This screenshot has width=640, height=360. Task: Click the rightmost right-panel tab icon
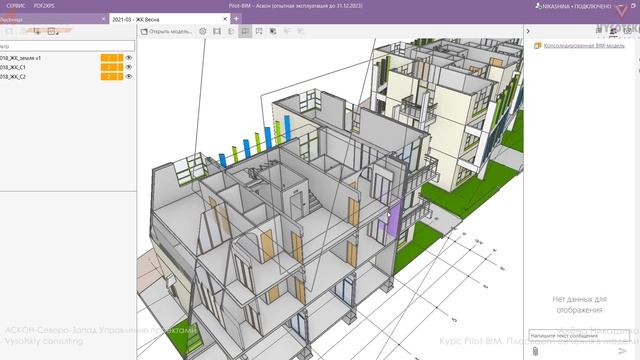(x=627, y=31)
